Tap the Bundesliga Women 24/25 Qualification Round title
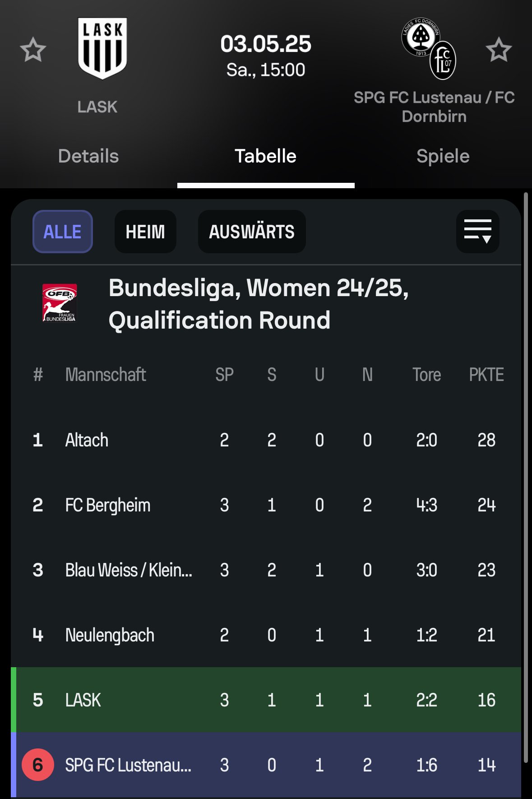 click(259, 304)
